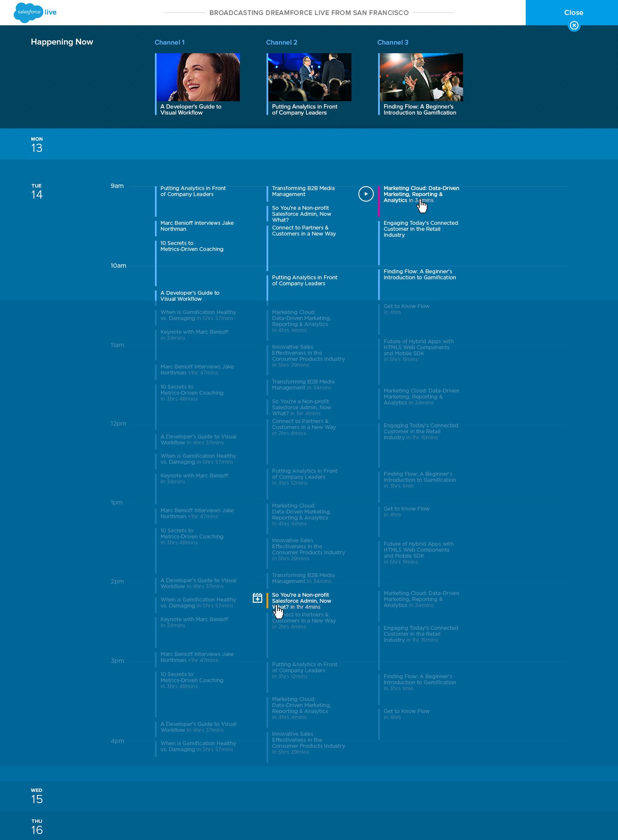Open 10am 'Putting Analytics in Front' in Channel 2
The image size is (618, 840).
pos(305,281)
